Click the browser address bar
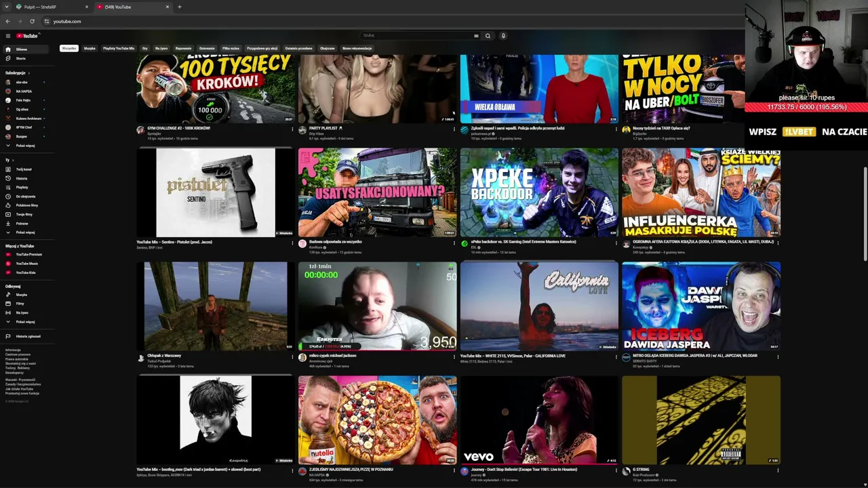The image size is (868, 488). pyautogui.click(x=393, y=21)
